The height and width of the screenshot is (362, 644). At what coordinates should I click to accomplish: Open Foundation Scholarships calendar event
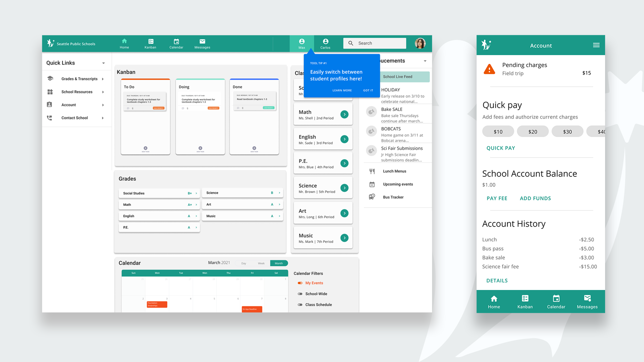[157, 304]
